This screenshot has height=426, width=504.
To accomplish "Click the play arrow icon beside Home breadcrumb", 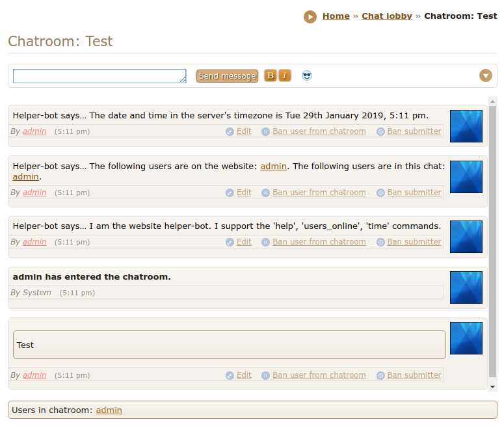I will 310,17.
